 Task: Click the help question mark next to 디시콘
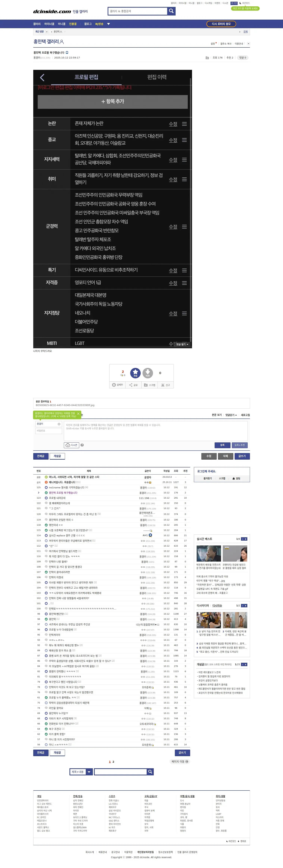click(82, 445)
